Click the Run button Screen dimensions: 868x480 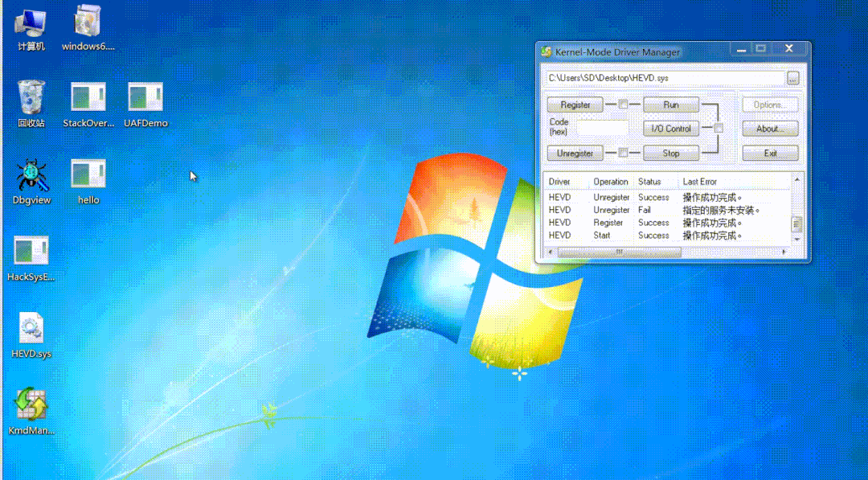point(671,105)
